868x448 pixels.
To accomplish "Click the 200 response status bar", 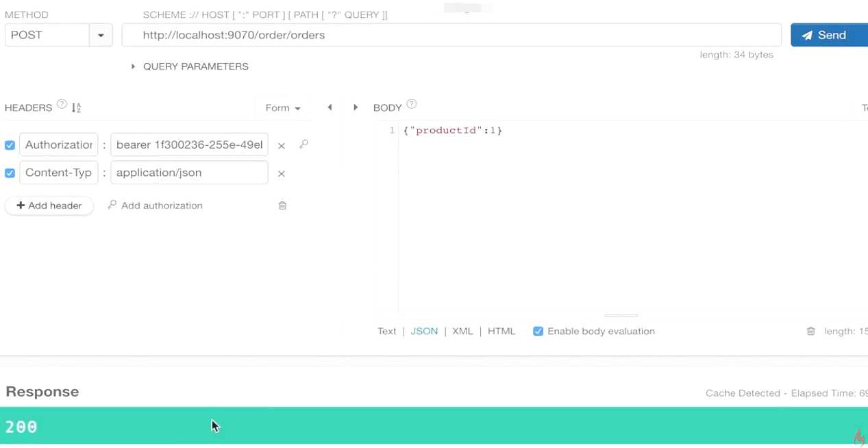I will pos(434,426).
